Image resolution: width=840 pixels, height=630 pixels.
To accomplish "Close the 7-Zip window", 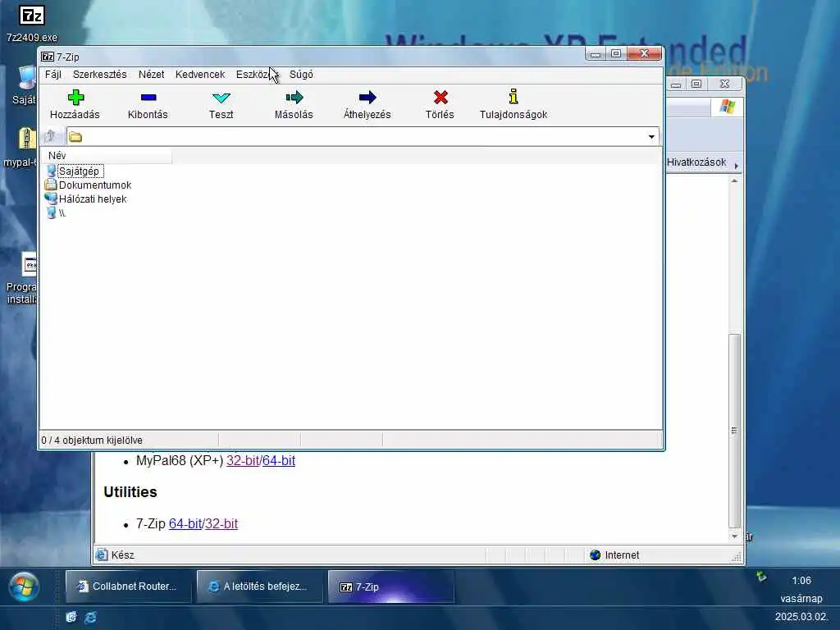I will (645, 53).
